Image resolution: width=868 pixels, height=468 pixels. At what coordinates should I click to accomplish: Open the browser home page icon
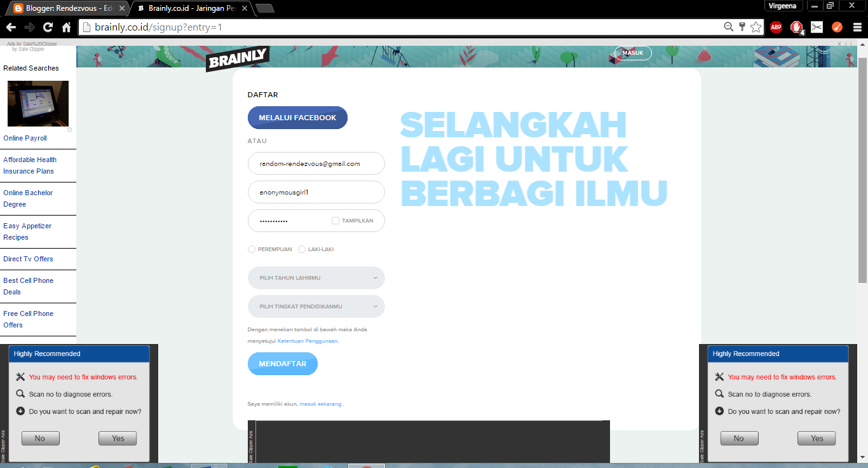coord(66,27)
